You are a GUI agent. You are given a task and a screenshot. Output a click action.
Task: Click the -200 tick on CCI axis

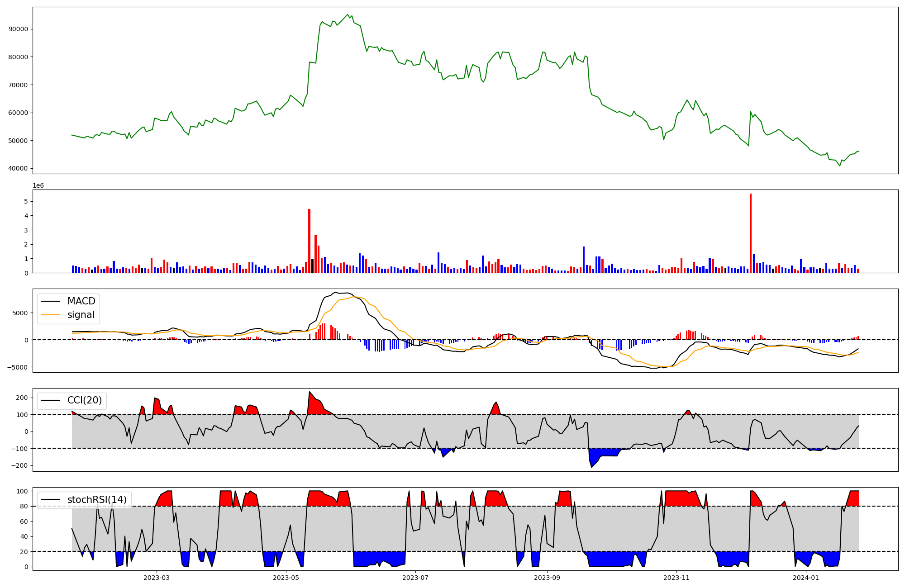[19, 465]
